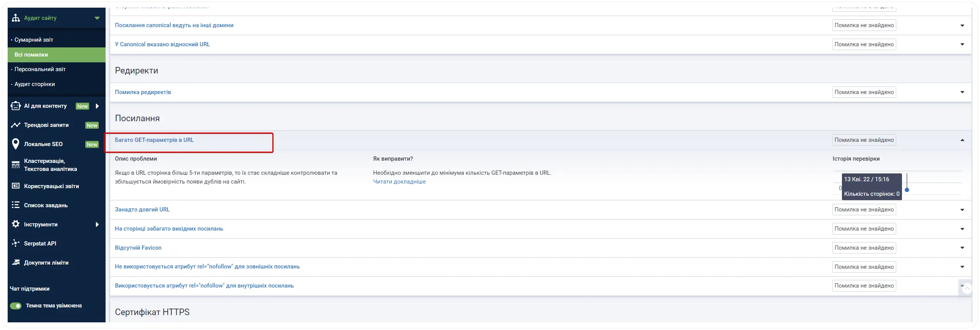The height and width of the screenshot is (330, 980).
Task: Click the Сертифікат HTTPS section heading
Action: point(152,312)
